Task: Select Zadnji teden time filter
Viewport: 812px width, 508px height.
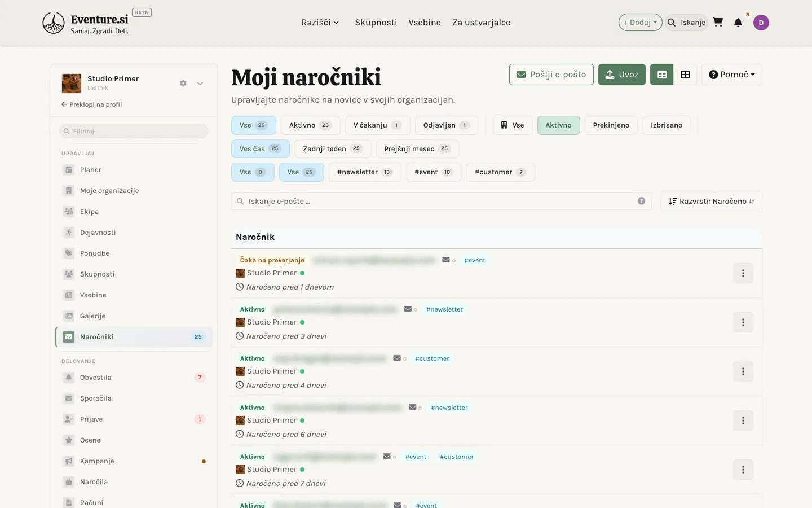Action: (x=333, y=149)
